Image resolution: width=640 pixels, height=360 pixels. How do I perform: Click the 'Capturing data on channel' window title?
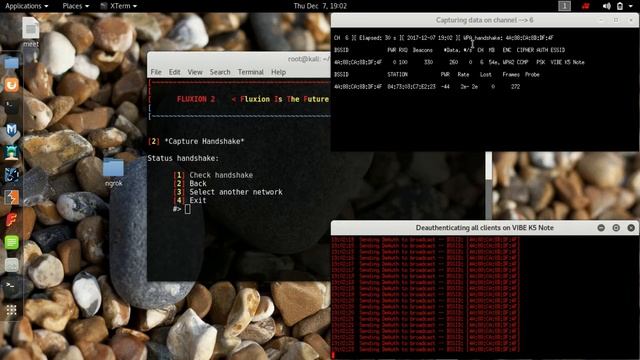(484, 20)
